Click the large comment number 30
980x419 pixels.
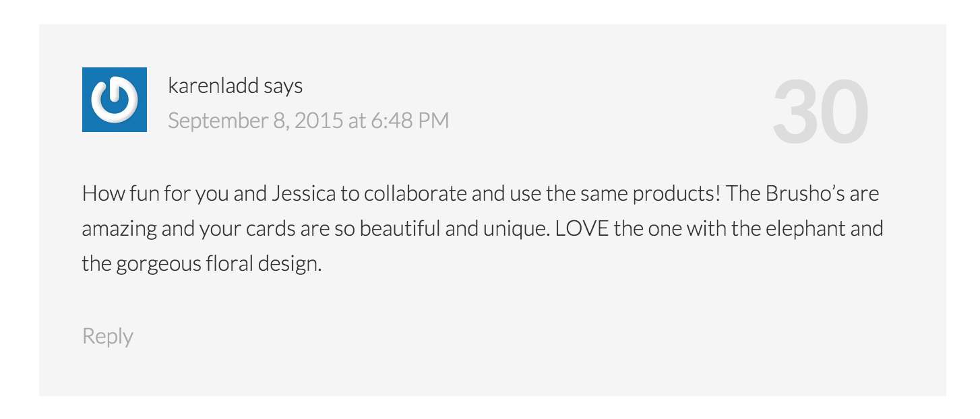tap(820, 112)
